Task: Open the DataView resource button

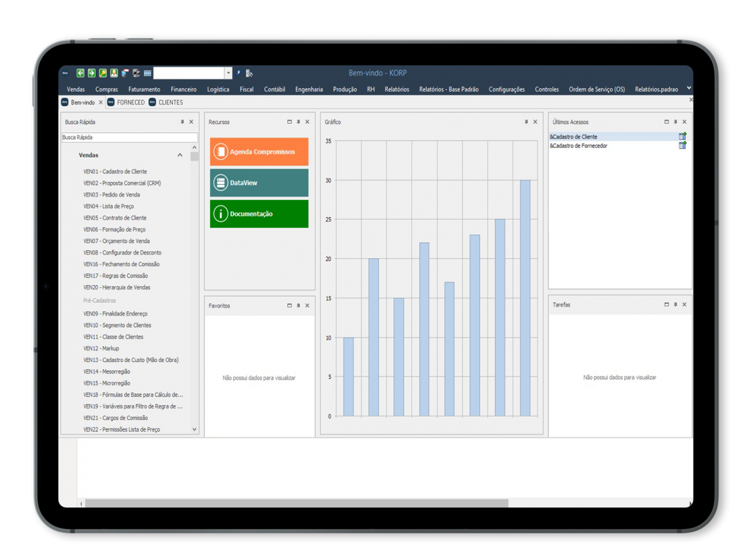Action: [x=259, y=183]
